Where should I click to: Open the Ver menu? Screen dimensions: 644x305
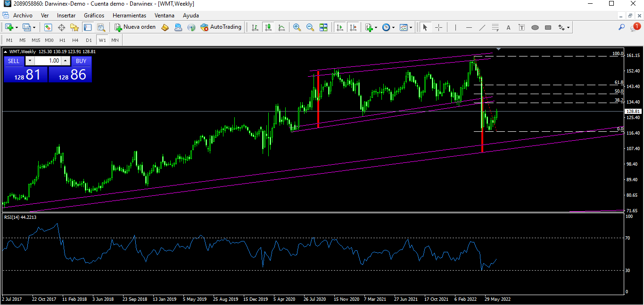pos(45,16)
